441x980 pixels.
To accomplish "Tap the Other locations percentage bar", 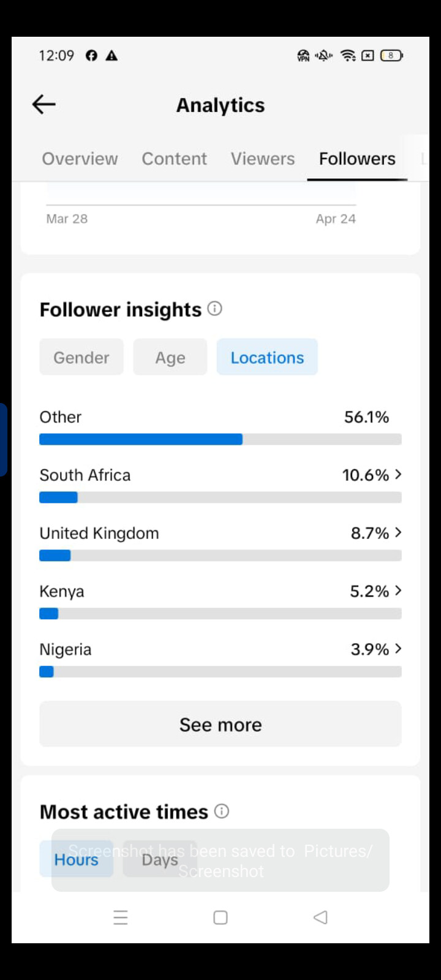I will tap(221, 439).
